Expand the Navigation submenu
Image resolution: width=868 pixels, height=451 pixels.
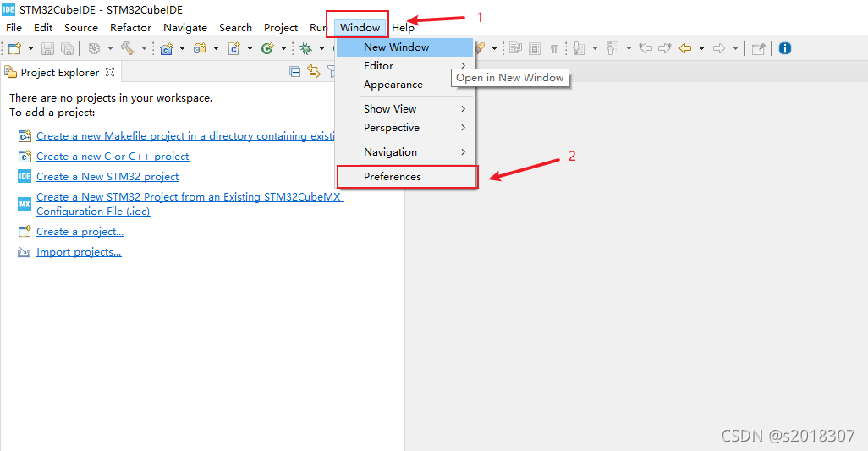pyautogui.click(x=404, y=152)
